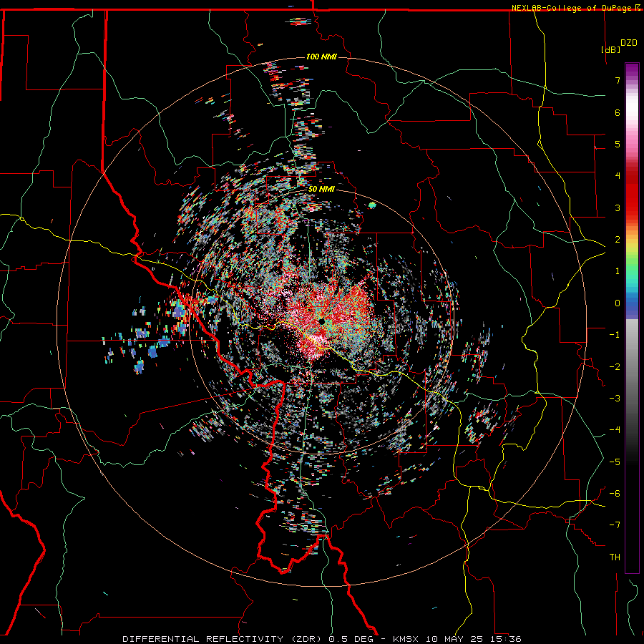Pick the "-4" tick on the scale
644x644 pixels.
[615, 430]
